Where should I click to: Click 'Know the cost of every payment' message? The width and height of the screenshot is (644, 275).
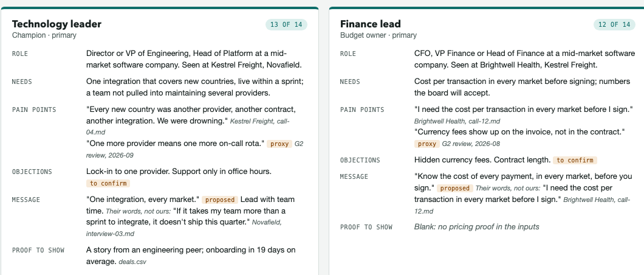523,183
